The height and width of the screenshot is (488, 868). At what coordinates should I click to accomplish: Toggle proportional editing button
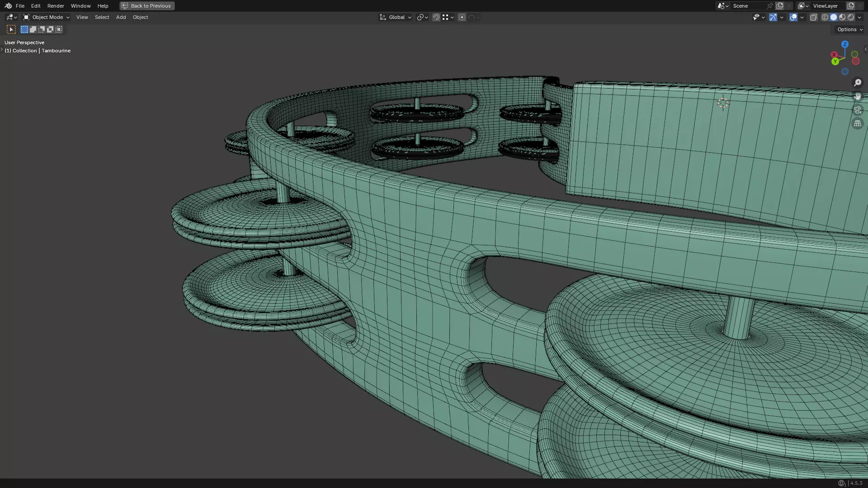[x=462, y=17]
